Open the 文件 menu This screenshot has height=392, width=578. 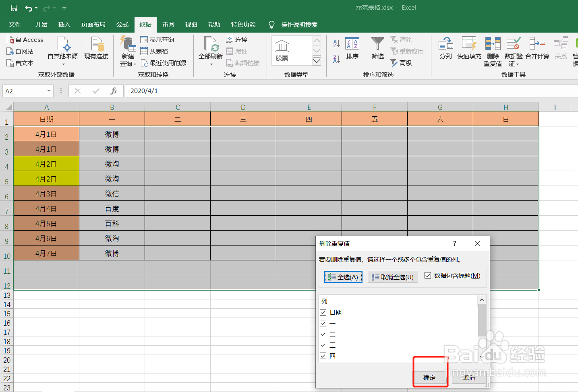click(x=15, y=24)
